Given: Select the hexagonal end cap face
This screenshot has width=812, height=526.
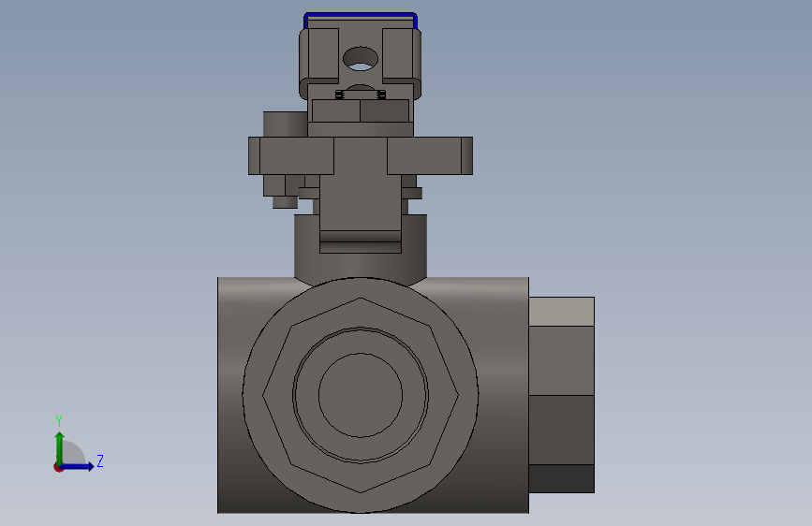Looking at the screenshot, I should pos(361,395).
